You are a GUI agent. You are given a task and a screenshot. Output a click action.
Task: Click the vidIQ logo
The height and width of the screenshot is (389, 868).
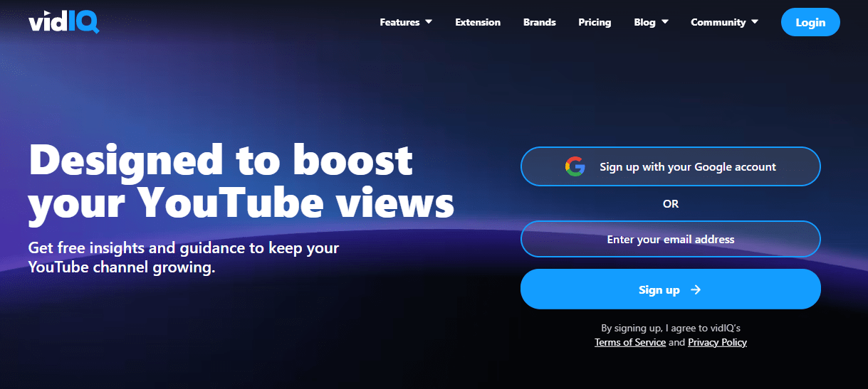[64, 22]
